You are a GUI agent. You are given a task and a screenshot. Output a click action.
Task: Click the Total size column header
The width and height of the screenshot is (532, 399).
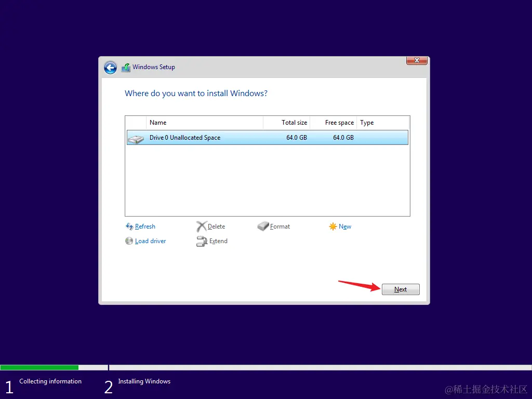coord(287,123)
